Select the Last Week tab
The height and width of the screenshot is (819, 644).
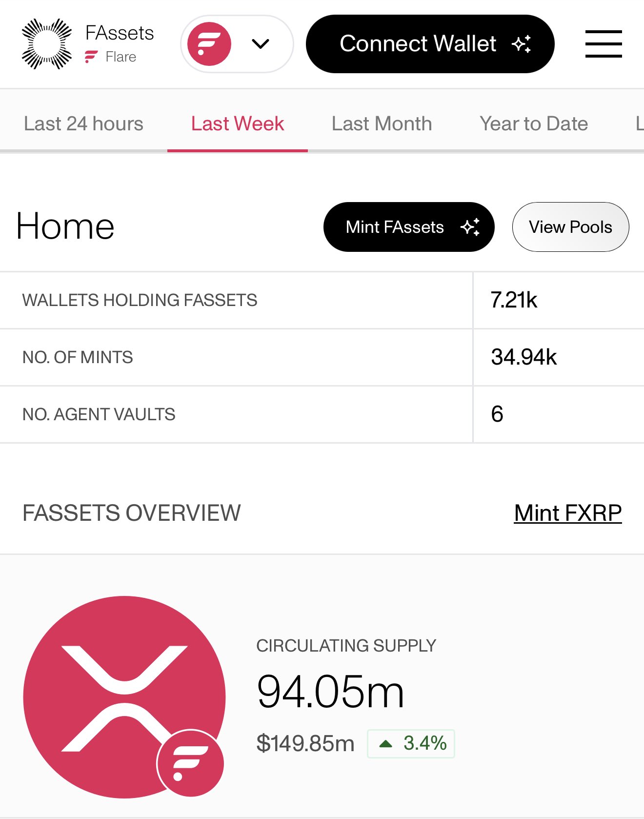[238, 124]
